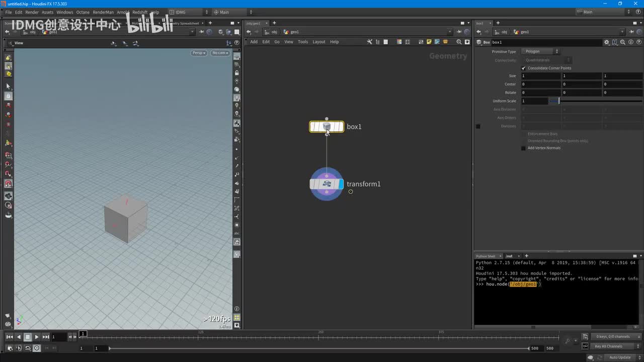Expand the network editor path history dropdown
The image size is (644, 362).
coord(450,32)
